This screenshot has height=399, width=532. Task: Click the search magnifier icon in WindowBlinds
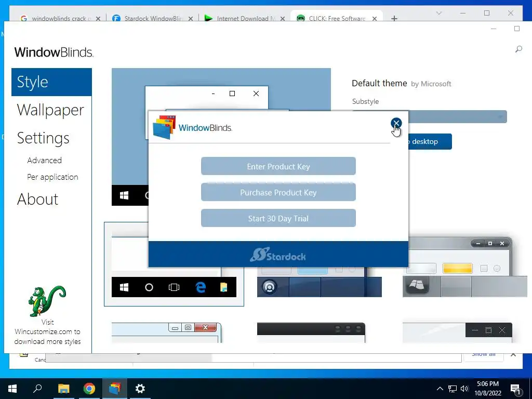point(518,49)
